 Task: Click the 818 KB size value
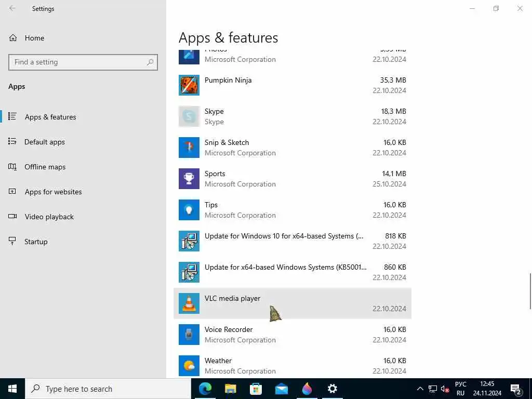395,236
